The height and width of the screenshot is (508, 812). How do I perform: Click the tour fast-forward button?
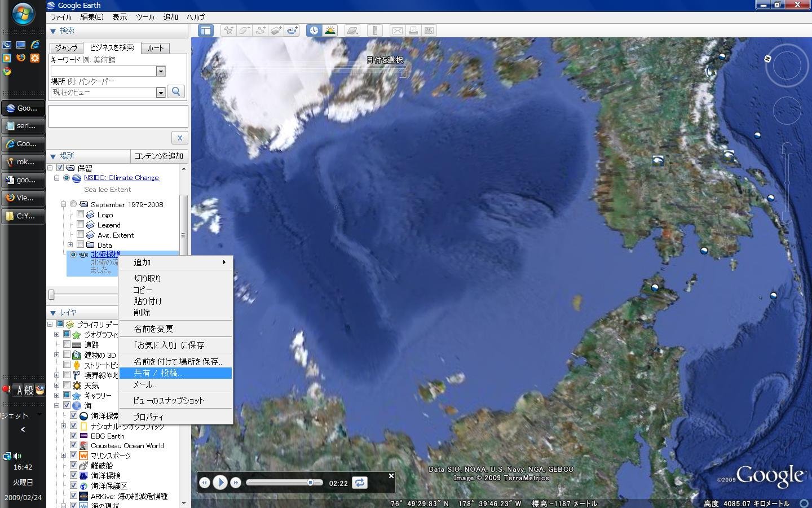pos(236,483)
